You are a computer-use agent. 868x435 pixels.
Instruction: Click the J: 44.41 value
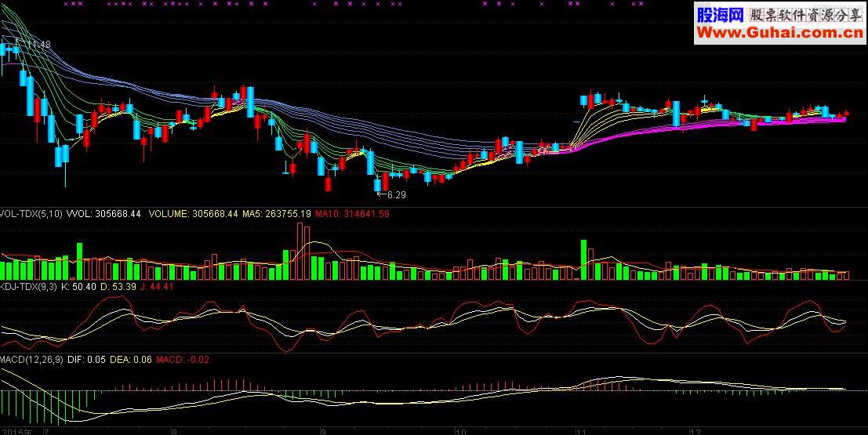(x=158, y=286)
